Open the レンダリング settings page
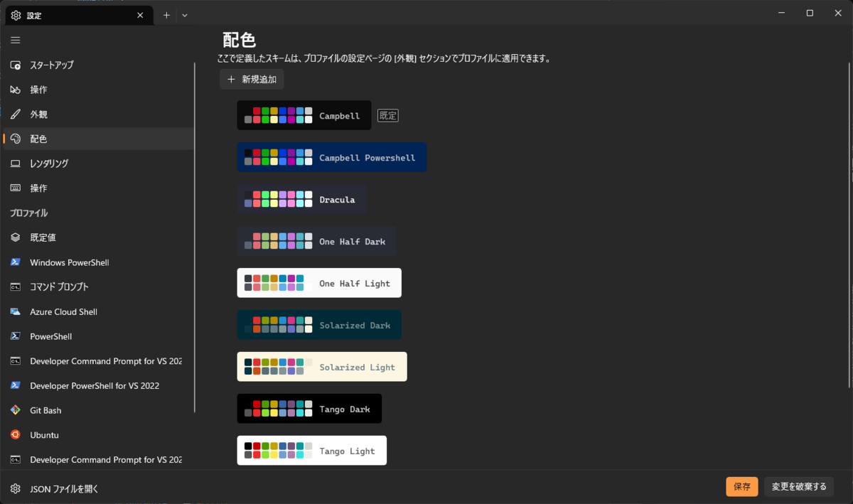 (x=99, y=163)
